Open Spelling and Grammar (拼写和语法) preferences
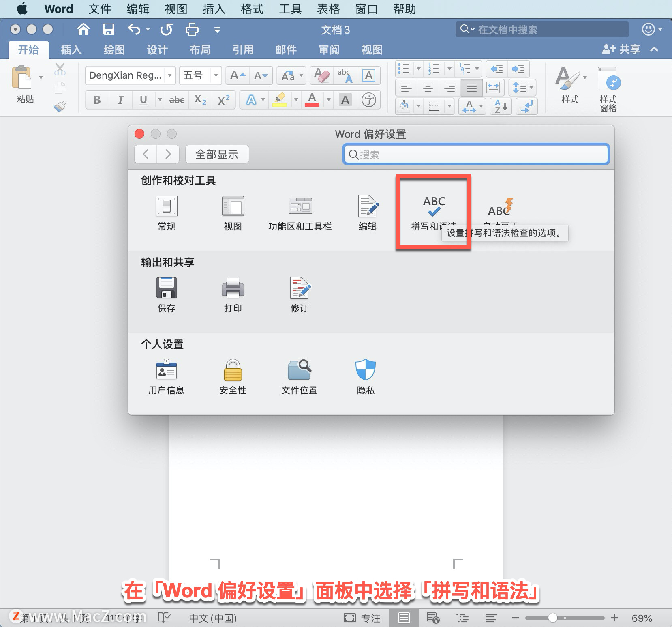Viewport: 672px width, 627px height. [434, 213]
